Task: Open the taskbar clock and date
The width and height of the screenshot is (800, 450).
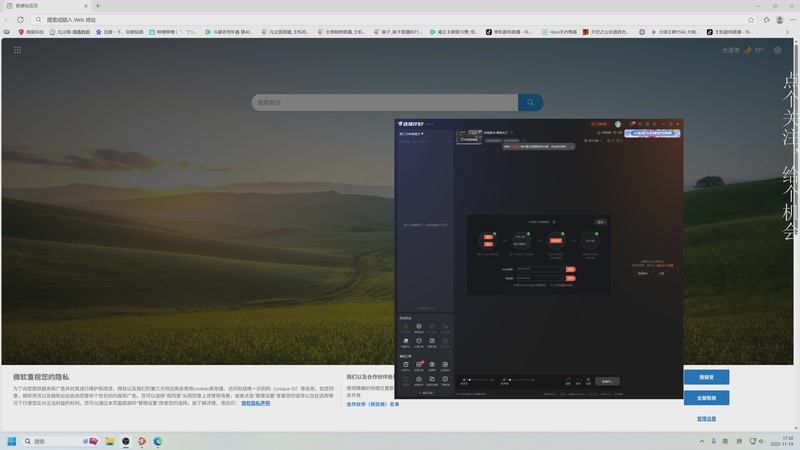Action: (783, 441)
